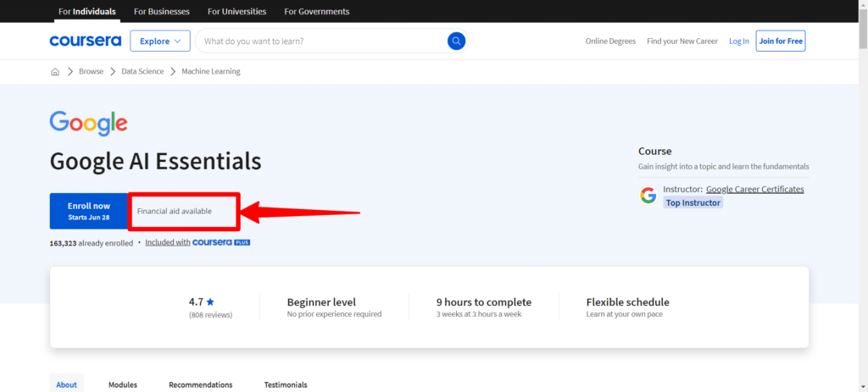Go to Data Science breadcrumb
Image resolution: width=868 pixels, height=392 pixels.
(x=142, y=71)
